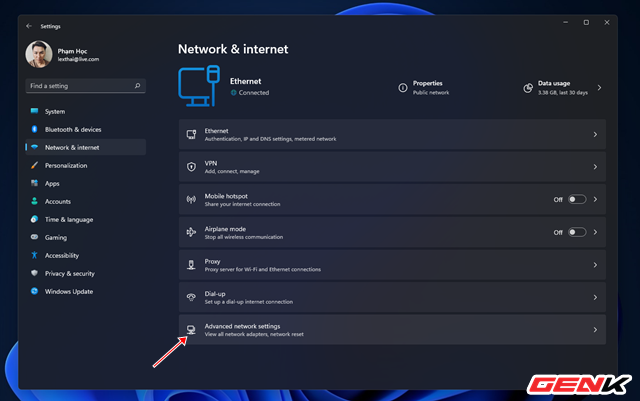Go to System settings category
The height and width of the screenshot is (401, 640).
pyautogui.click(x=86, y=111)
